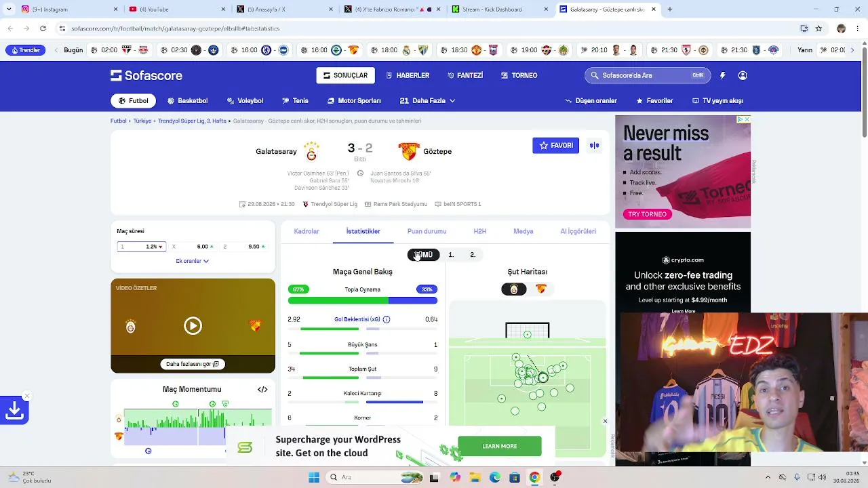This screenshot has width=868, height=488.
Task: Expand Daha Fazla sports dropdown
Action: tap(427, 101)
